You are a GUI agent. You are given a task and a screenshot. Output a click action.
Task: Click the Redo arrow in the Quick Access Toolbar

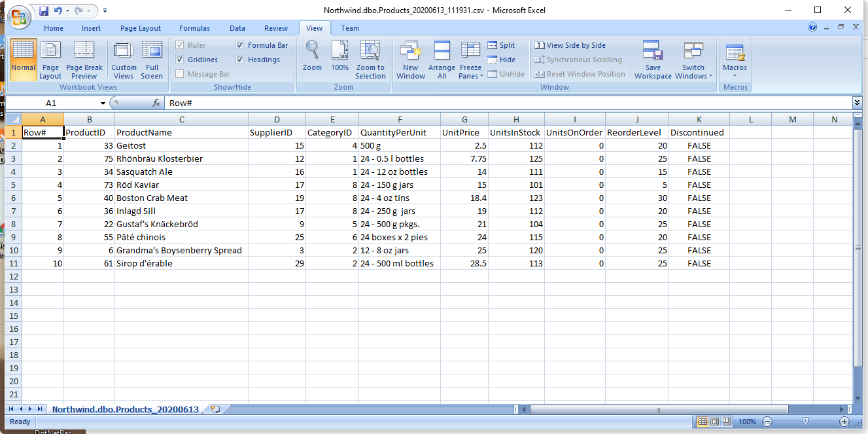[79, 10]
